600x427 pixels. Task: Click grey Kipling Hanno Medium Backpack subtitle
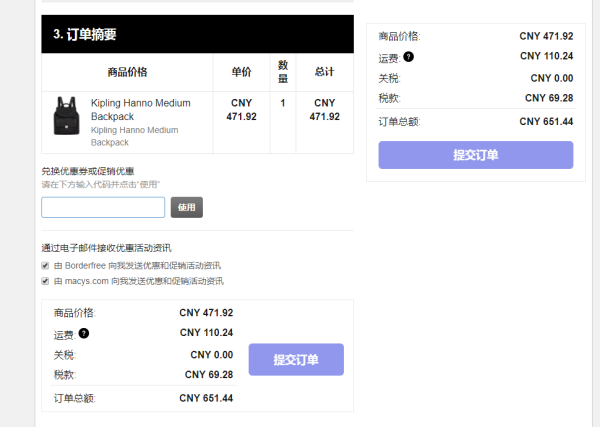coord(134,136)
